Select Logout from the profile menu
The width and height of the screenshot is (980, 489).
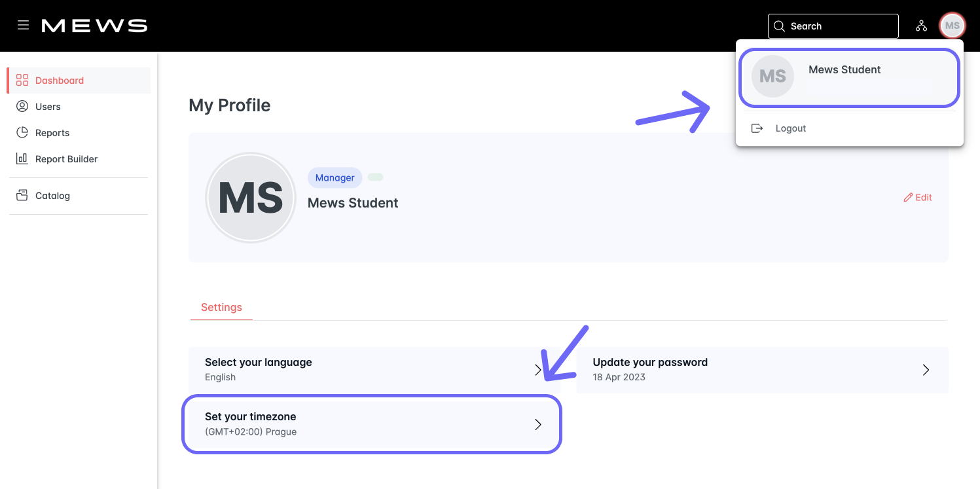[790, 128]
